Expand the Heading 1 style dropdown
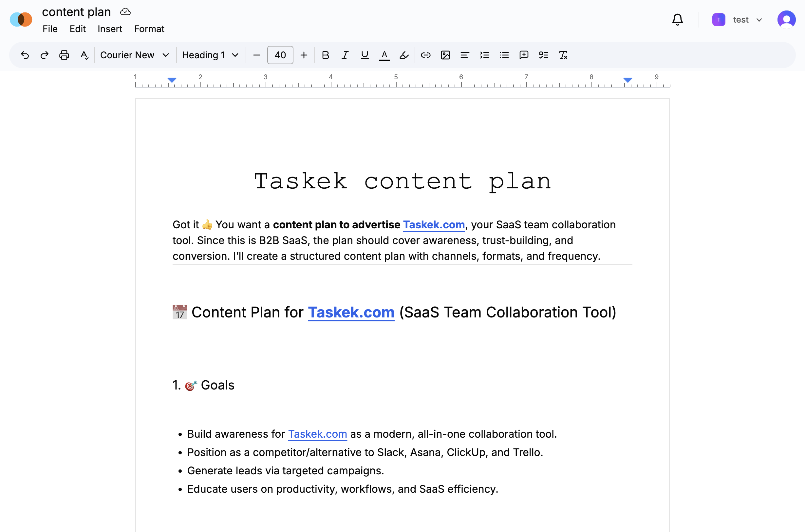Viewport: 805px width, 532px height. 210,55
